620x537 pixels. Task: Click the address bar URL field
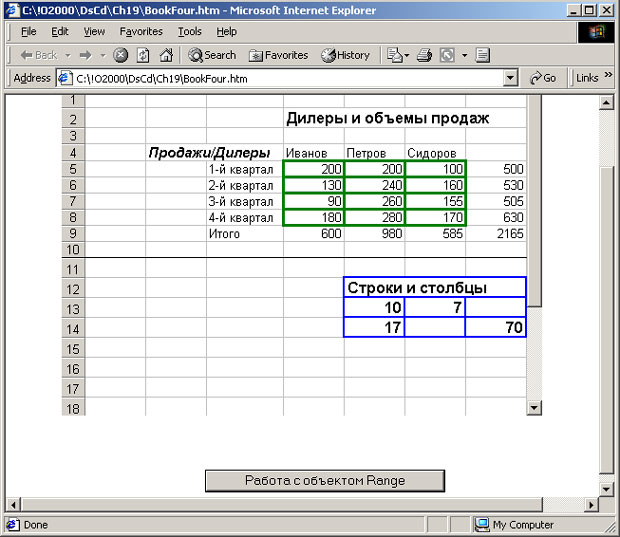[280, 78]
